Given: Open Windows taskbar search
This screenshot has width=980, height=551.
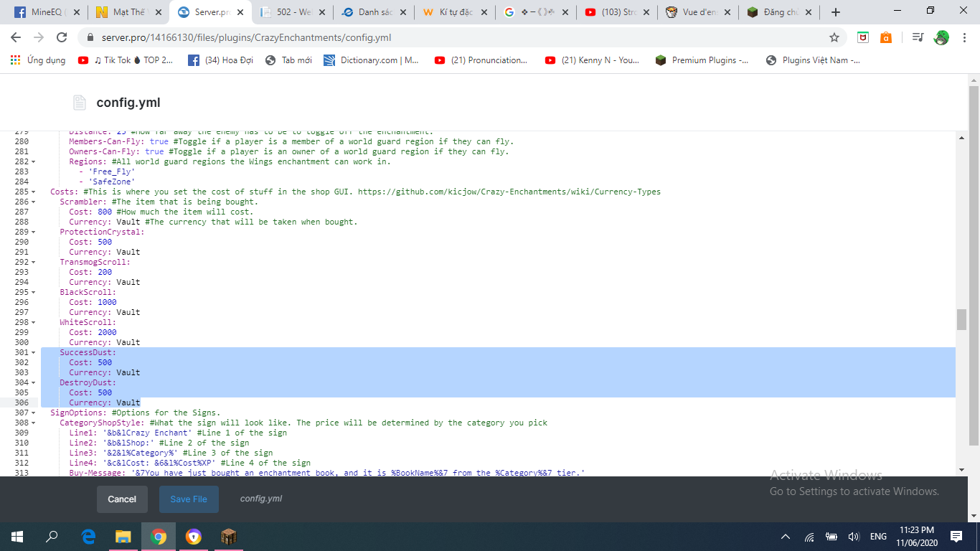Looking at the screenshot, I should pyautogui.click(x=52, y=537).
